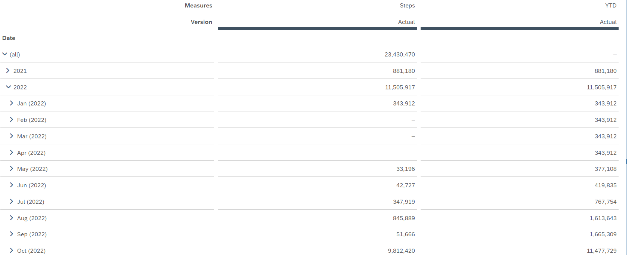Click the Oct 2022 Steps cell 9,812,420

(401, 251)
